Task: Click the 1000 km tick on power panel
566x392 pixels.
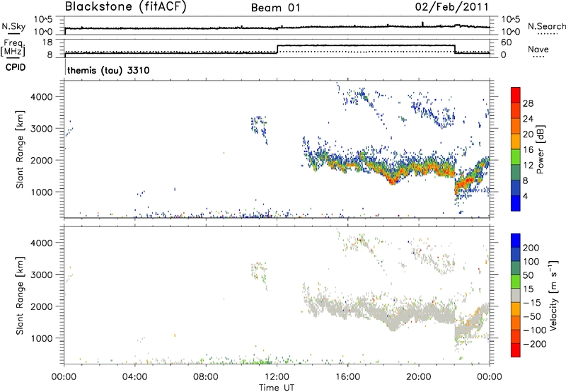Action: click(41, 192)
